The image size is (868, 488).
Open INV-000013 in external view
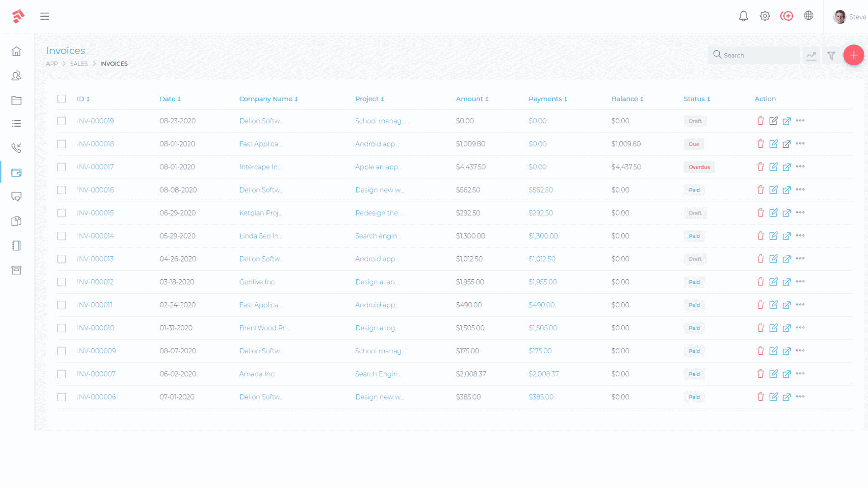pyautogui.click(x=787, y=259)
